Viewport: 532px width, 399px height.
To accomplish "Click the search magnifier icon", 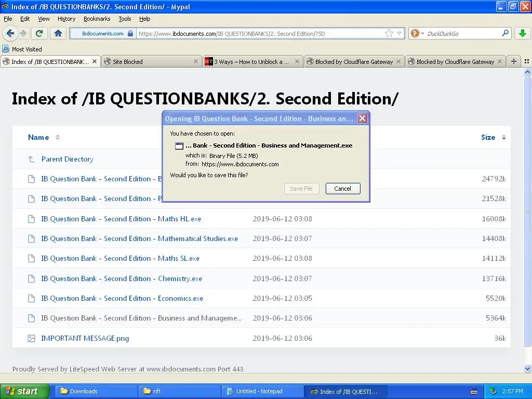I will 505,33.
